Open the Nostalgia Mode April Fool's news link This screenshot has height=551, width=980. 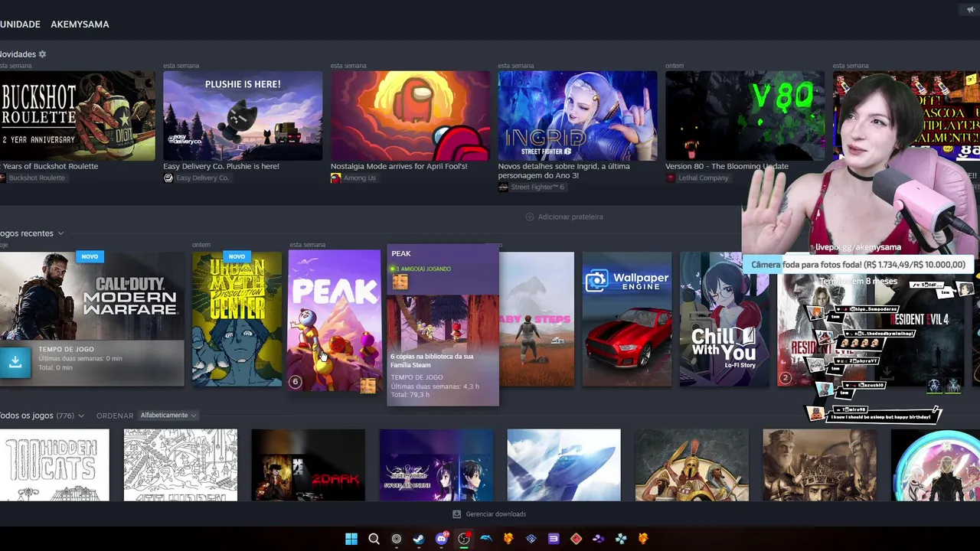pyautogui.click(x=399, y=166)
